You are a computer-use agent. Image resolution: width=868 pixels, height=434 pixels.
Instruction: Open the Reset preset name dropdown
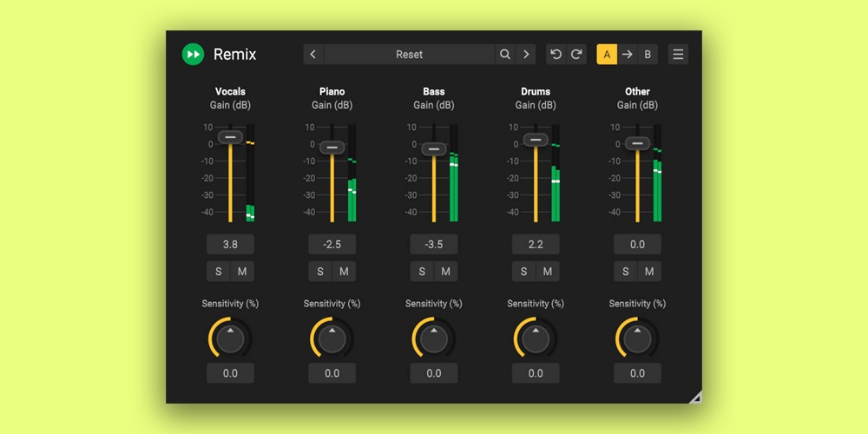409,55
